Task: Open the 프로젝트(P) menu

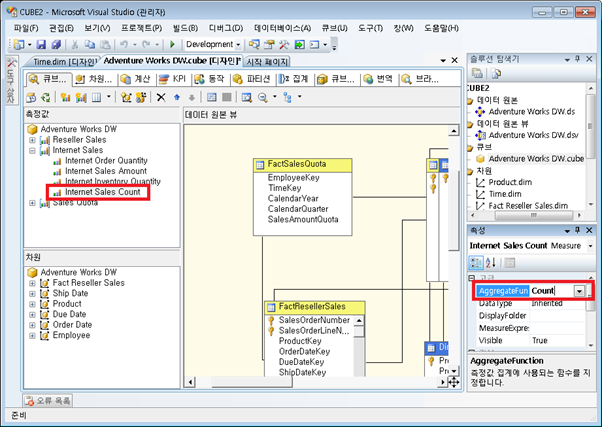Action: (142, 28)
